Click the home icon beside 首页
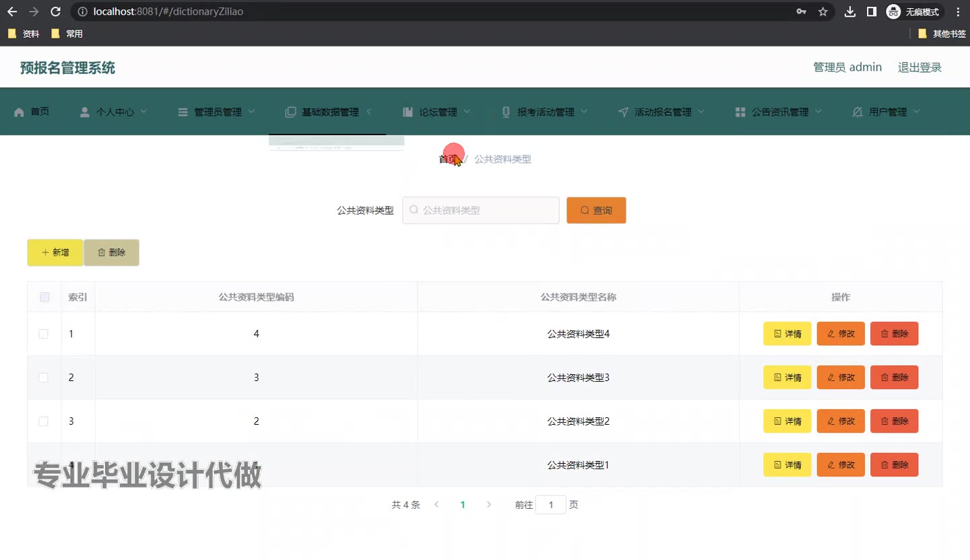The height and width of the screenshot is (560, 970). click(x=19, y=112)
